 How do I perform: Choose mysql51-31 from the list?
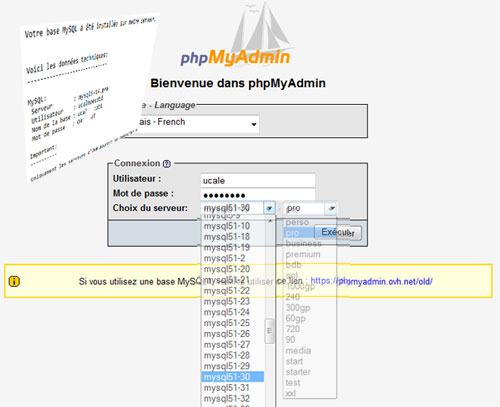tap(233, 388)
